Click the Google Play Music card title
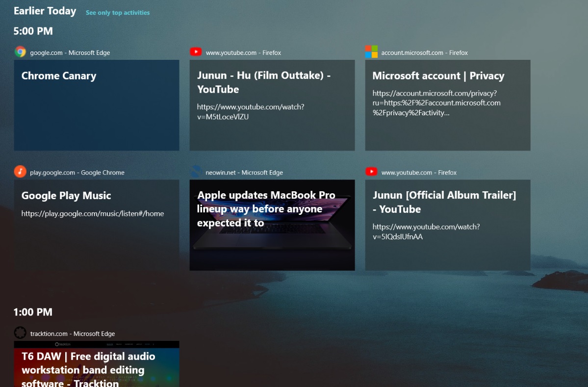 (x=66, y=196)
